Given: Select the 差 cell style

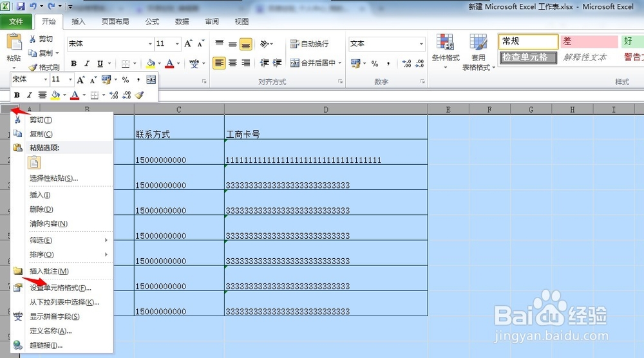Looking at the screenshot, I should click(589, 41).
